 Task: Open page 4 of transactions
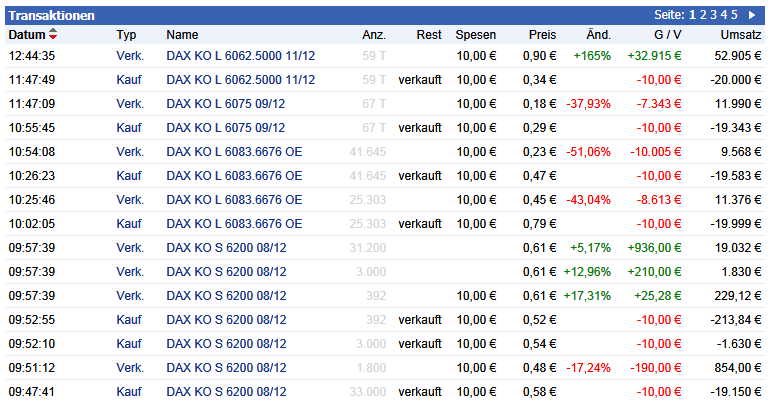point(724,15)
